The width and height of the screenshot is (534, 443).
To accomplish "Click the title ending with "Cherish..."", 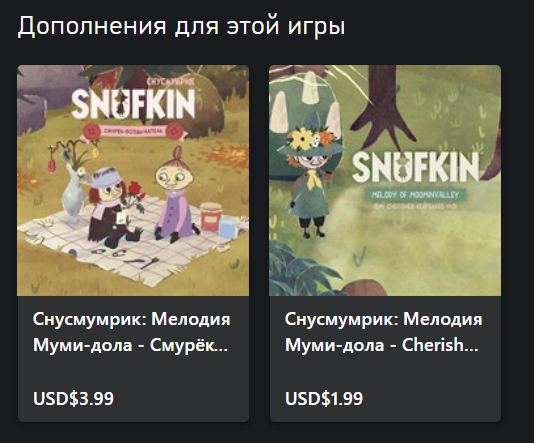I will pyautogui.click(x=383, y=332).
